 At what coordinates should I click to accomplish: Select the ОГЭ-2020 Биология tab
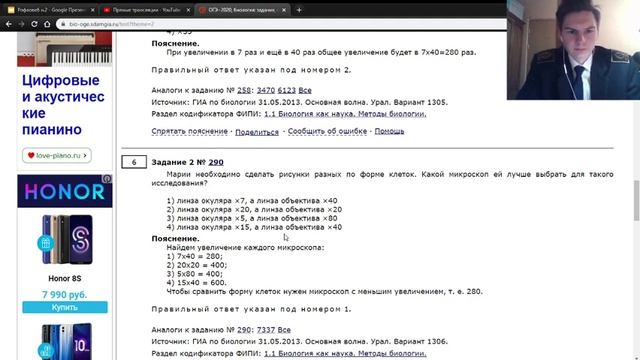242,10
